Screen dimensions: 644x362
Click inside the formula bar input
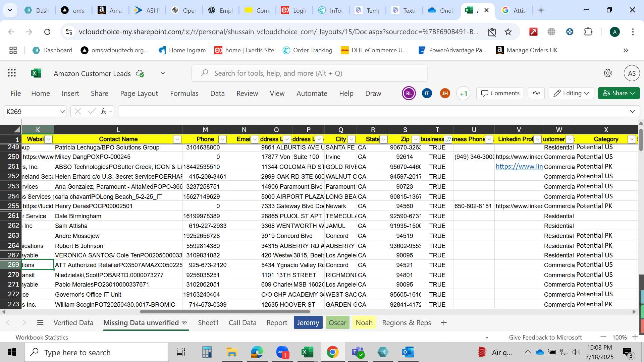click(372, 111)
